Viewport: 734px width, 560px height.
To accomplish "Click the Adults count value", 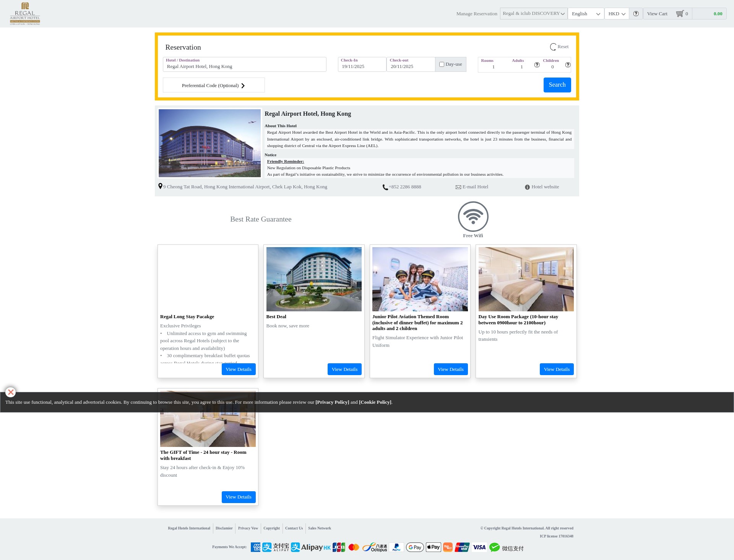I will pos(521,67).
